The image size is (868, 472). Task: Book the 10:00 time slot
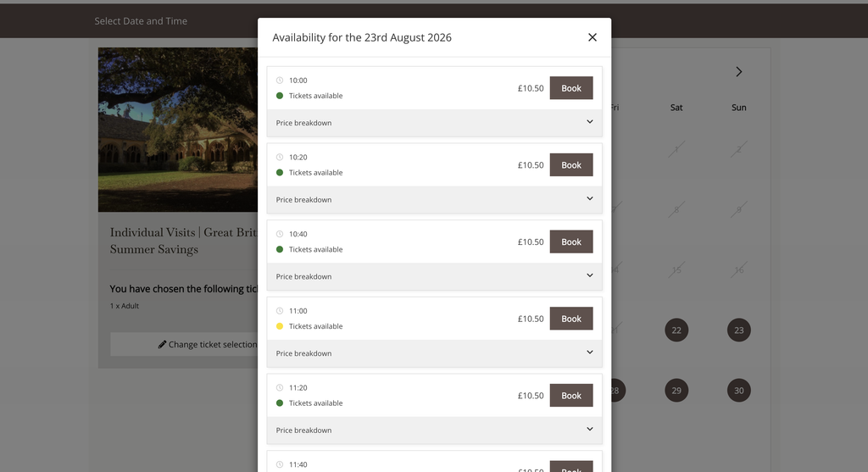click(x=571, y=88)
